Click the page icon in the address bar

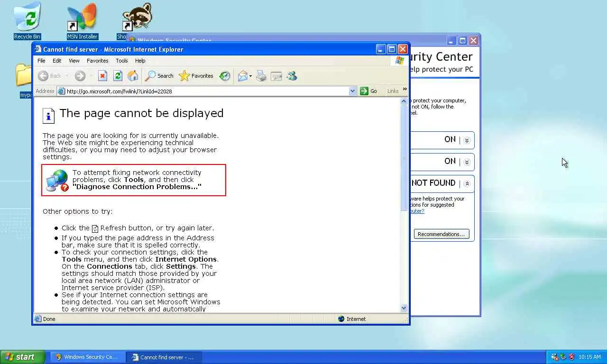61,91
